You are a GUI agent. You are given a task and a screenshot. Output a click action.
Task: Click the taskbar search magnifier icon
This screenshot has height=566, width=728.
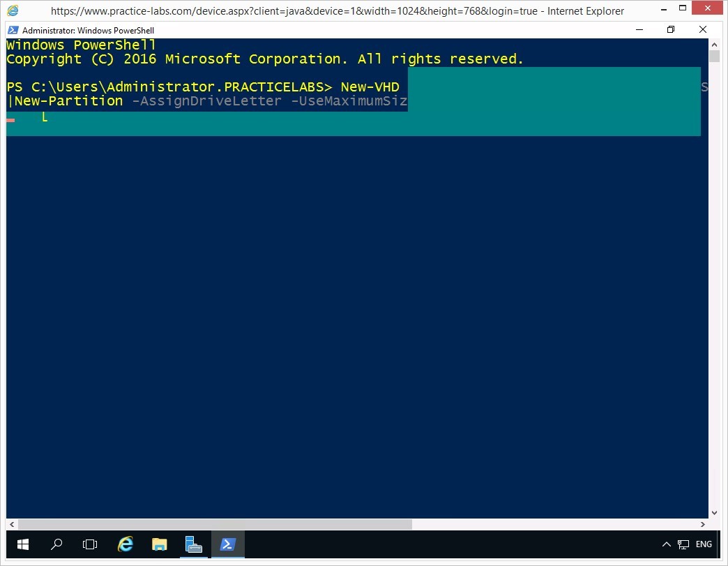click(x=57, y=544)
